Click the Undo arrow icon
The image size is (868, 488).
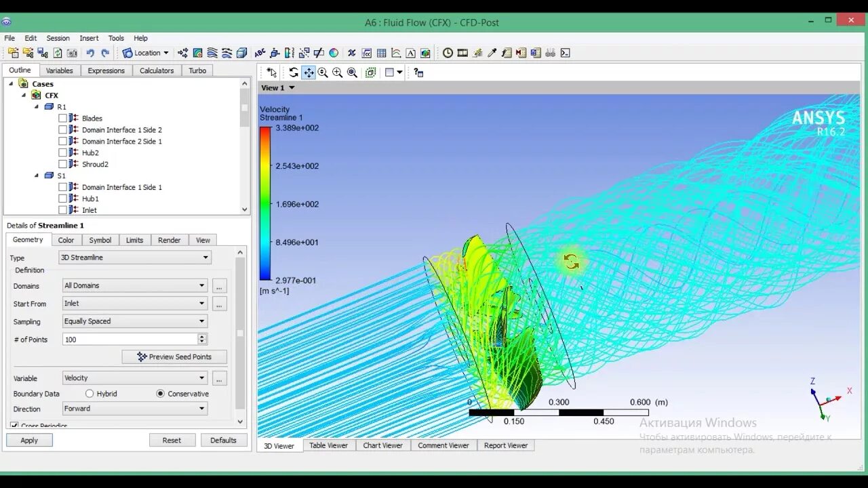(90, 53)
